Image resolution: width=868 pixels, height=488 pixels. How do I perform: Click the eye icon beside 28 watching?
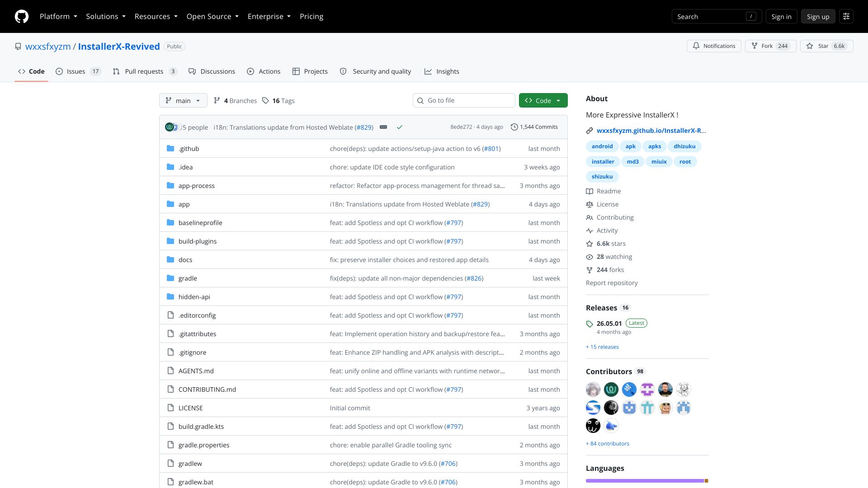590,257
